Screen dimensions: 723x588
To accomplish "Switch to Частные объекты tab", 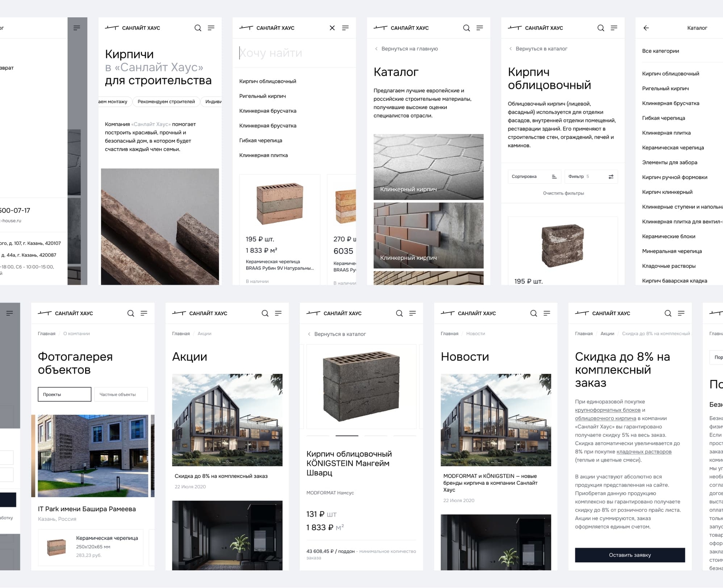I will 121,394.
